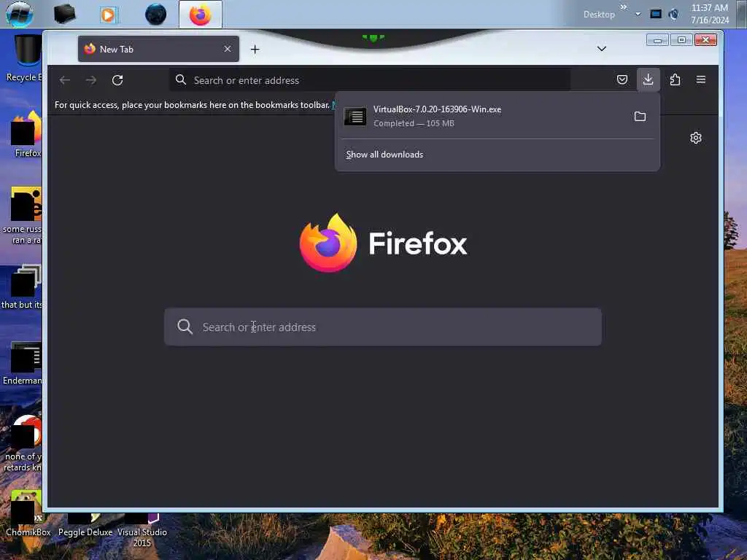747x560 pixels.
Task: Open the Firefox downloads toolbar button
Action: pyautogui.click(x=648, y=79)
